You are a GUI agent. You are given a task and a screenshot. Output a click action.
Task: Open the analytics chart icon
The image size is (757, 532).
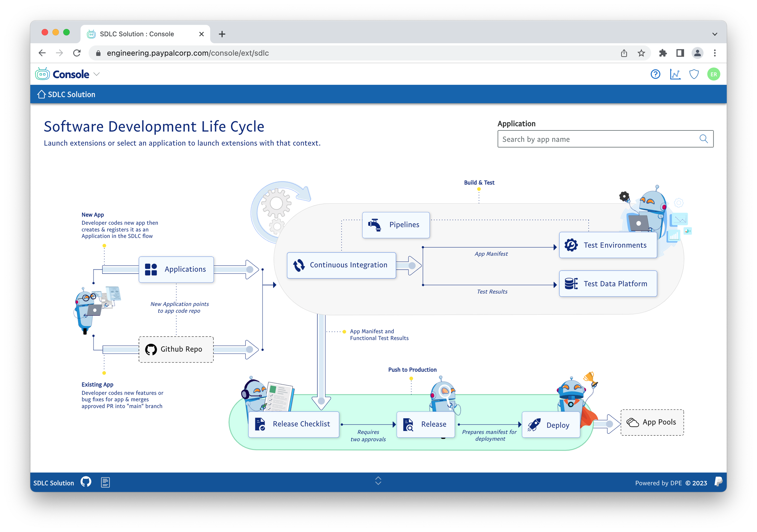[675, 74]
